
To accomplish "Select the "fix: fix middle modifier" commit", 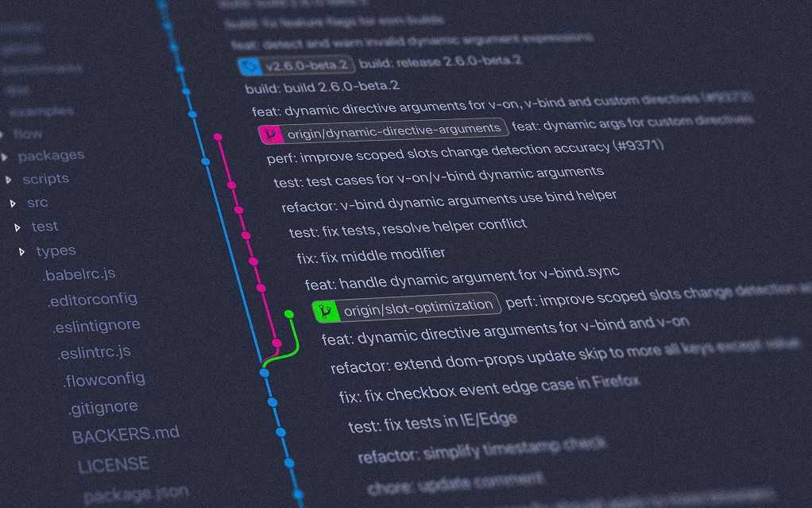I will click(370, 256).
